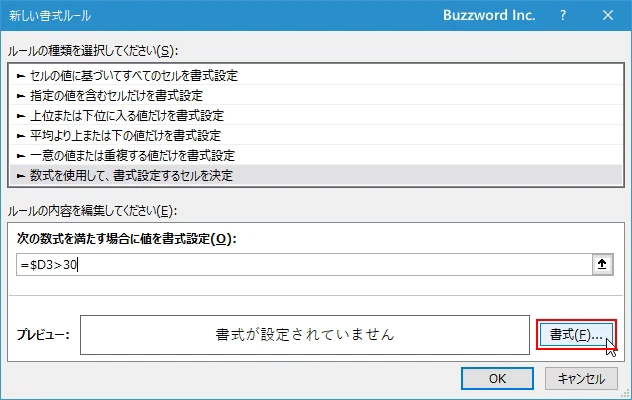Click the preview box 書式が設定されていません
The image size is (632, 400).
pyautogui.click(x=305, y=335)
